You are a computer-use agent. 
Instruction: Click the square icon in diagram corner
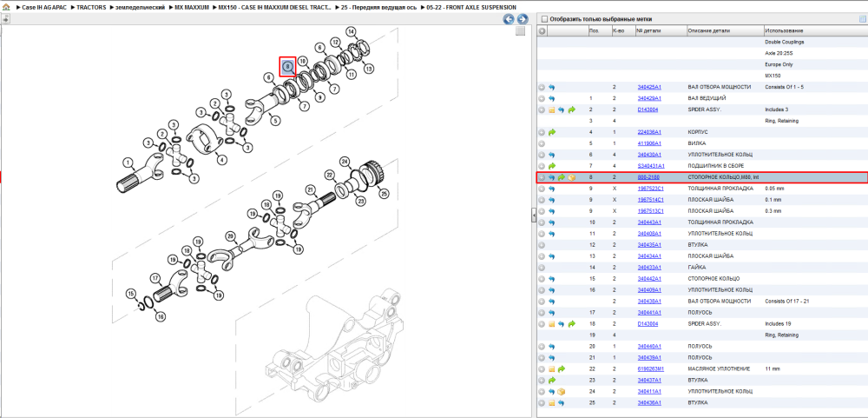[x=520, y=31]
